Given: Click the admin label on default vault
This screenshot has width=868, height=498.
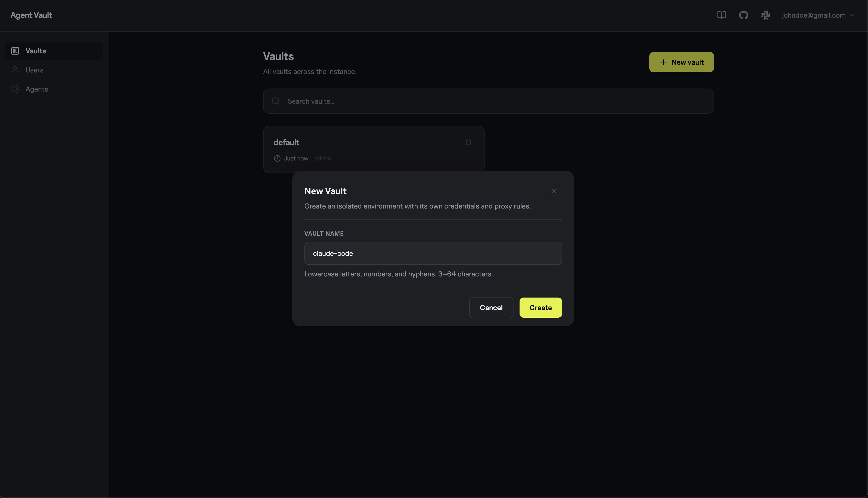Looking at the screenshot, I should point(322,158).
